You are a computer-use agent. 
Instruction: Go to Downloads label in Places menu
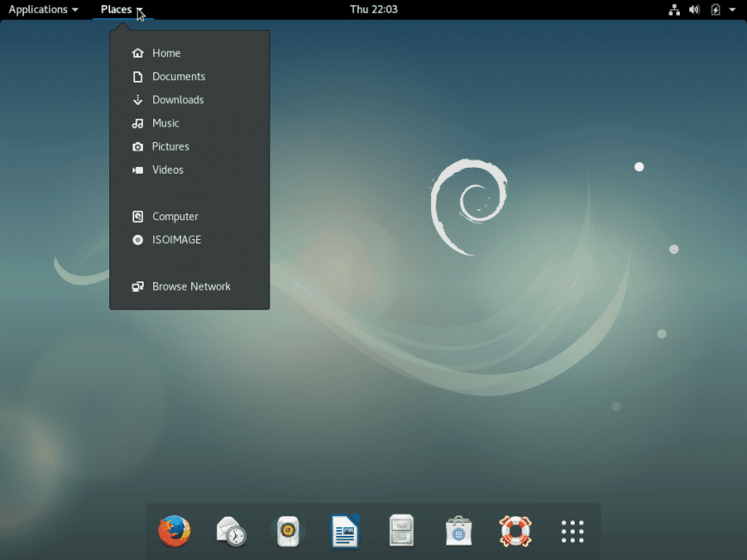178,100
